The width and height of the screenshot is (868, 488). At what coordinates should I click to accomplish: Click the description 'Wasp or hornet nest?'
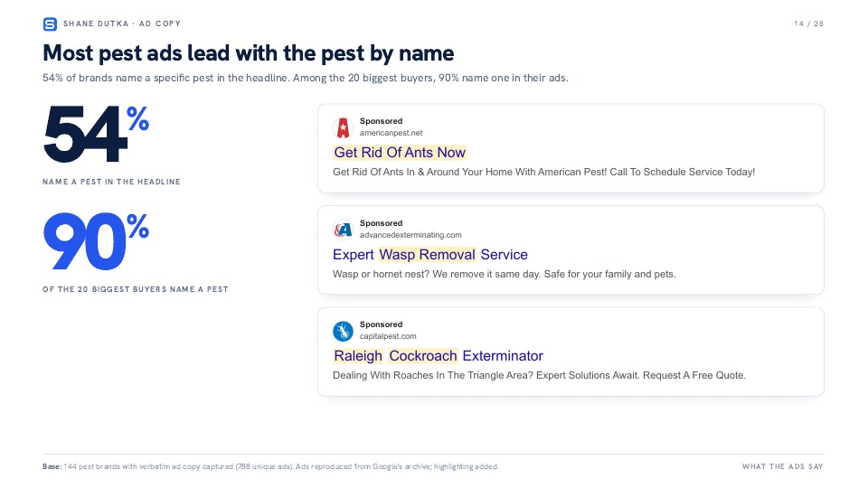tap(504, 274)
